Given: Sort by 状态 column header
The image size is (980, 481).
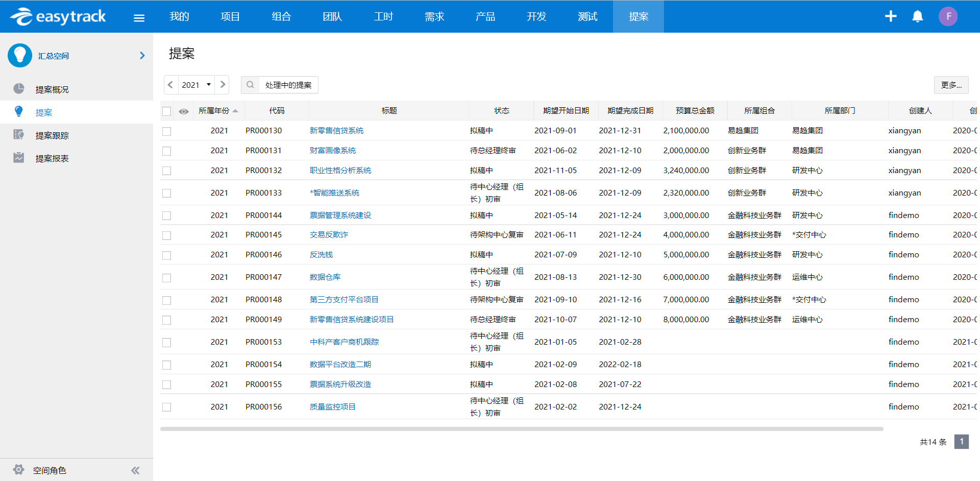Looking at the screenshot, I should pyautogui.click(x=501, y=111).
